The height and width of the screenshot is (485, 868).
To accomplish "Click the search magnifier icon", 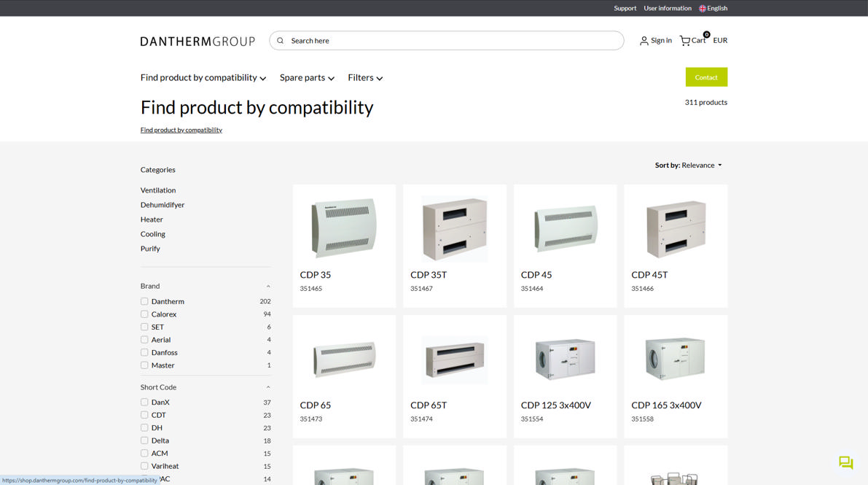I will tap(281, 41).
